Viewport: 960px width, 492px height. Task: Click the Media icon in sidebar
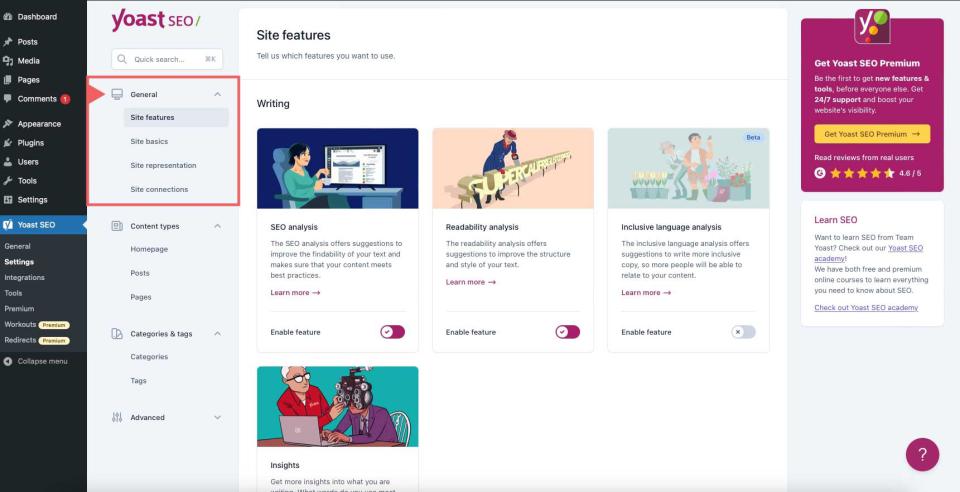coord(8,61)
